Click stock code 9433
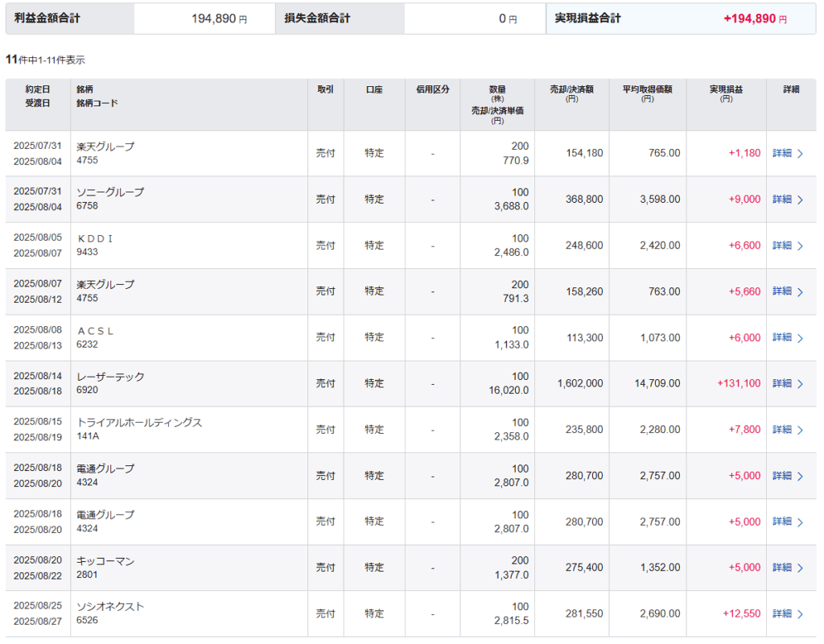This screenshot has height=644, width=824. 87,252
